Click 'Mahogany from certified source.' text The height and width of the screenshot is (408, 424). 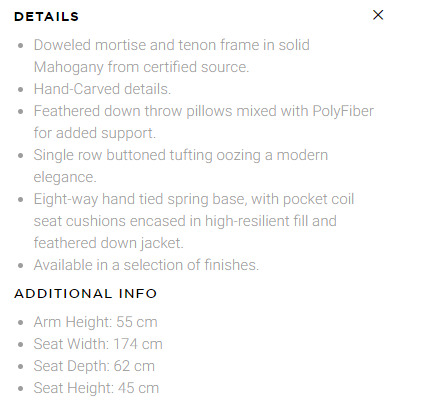[x=141, y=67]
